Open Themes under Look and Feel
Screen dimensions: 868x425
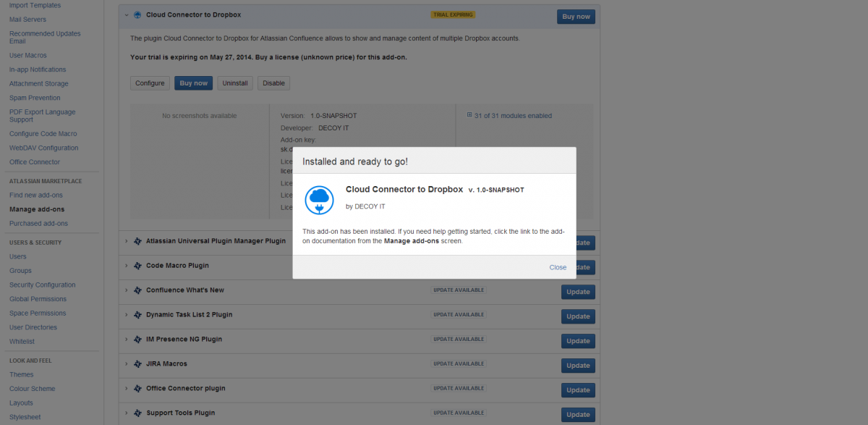[x=21, y=374]
